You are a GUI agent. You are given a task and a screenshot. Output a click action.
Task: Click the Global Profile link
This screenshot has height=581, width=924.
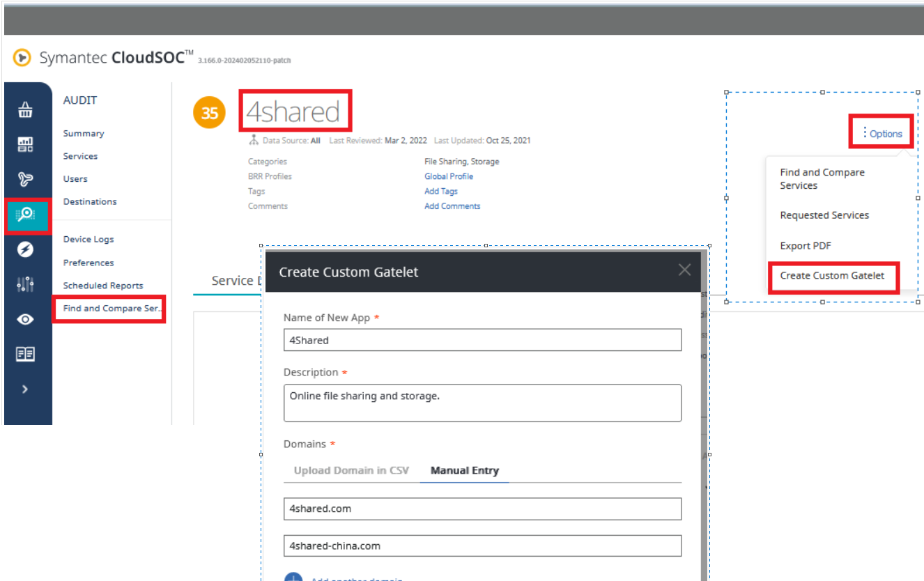tap(449, 176)
